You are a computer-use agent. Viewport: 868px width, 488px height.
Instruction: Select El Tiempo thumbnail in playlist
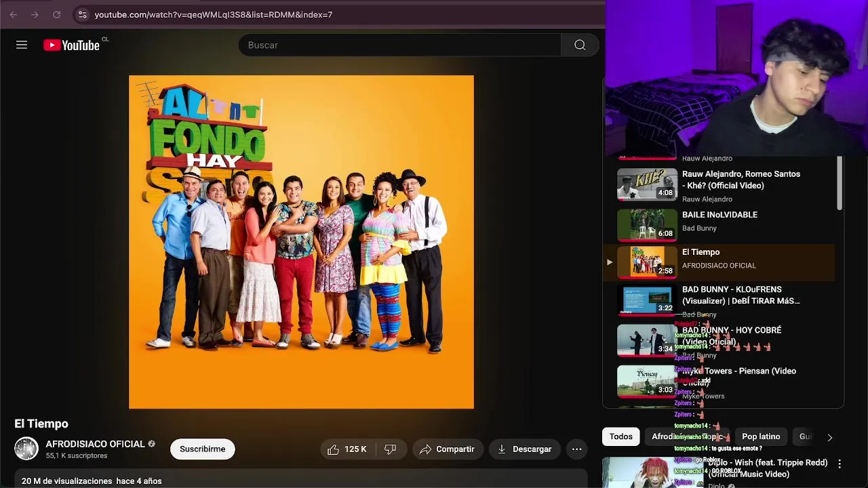[647, 262]
